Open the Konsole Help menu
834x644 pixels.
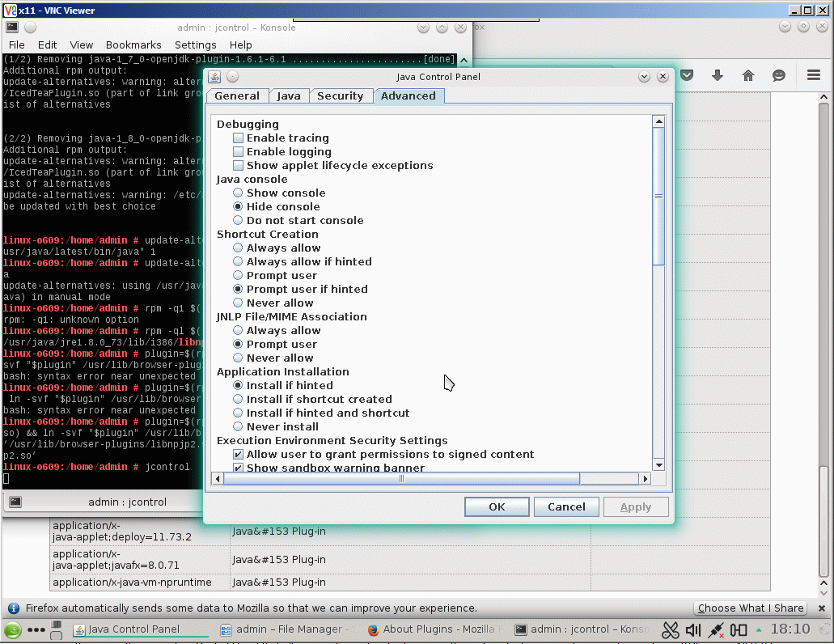(x=241, y=45)
